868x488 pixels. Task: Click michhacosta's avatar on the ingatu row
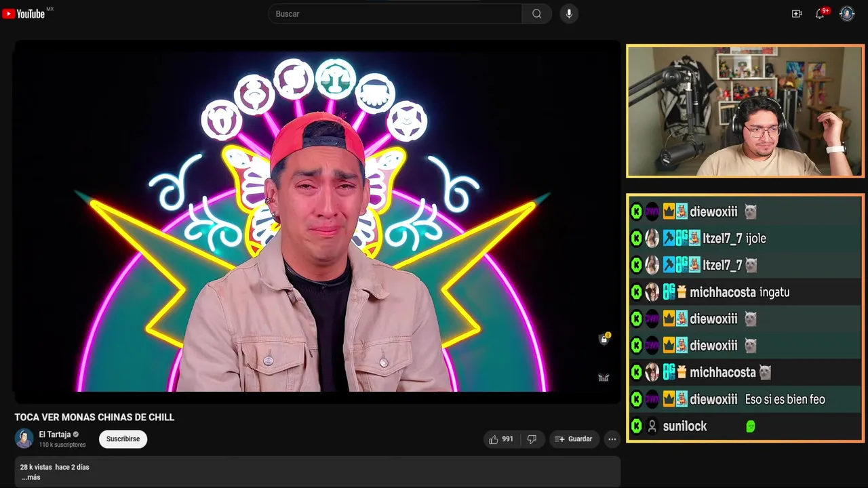tap(652, 292)
